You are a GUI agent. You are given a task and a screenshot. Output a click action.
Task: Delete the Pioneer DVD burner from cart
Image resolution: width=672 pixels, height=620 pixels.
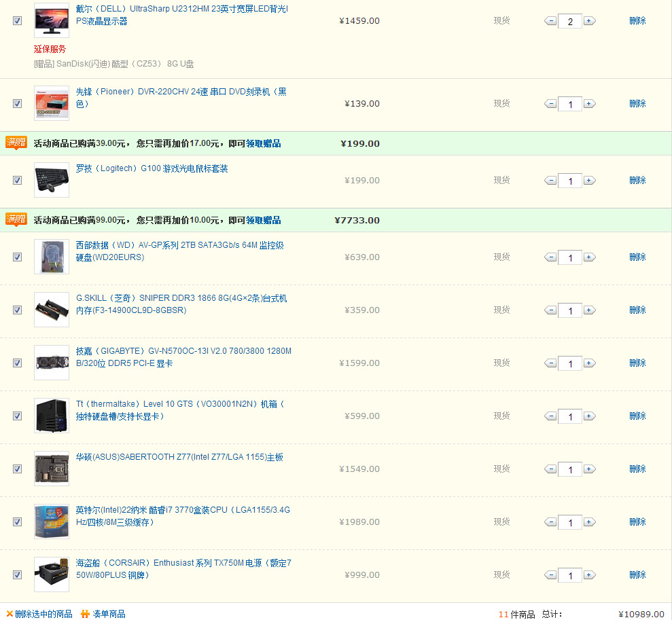(637, 103)
